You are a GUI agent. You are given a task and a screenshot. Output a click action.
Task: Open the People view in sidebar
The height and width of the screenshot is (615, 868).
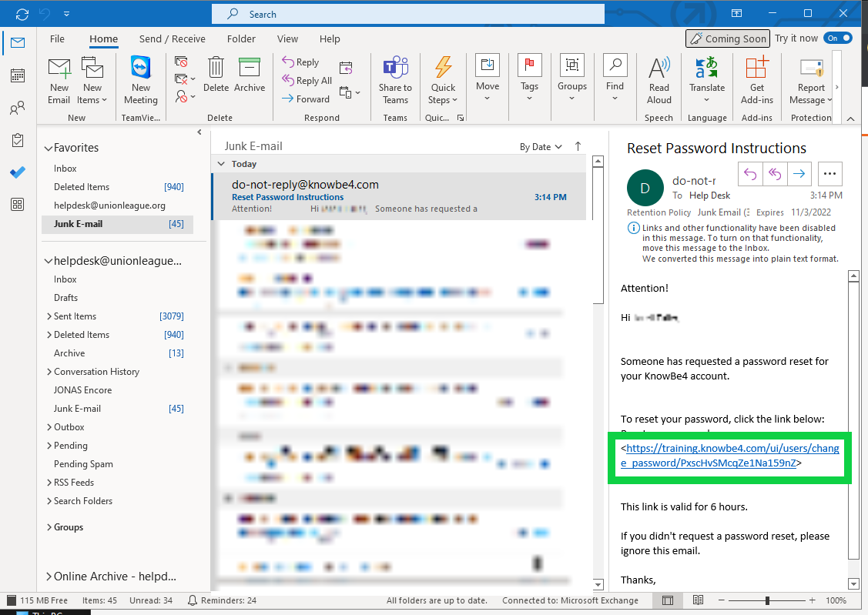pos(18,108)
